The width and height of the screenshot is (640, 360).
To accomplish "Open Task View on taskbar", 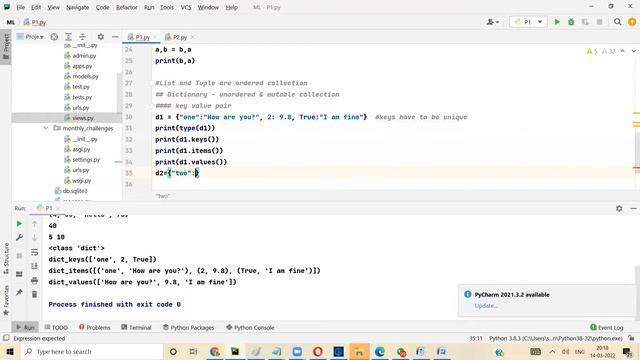I will pos(193,351).
